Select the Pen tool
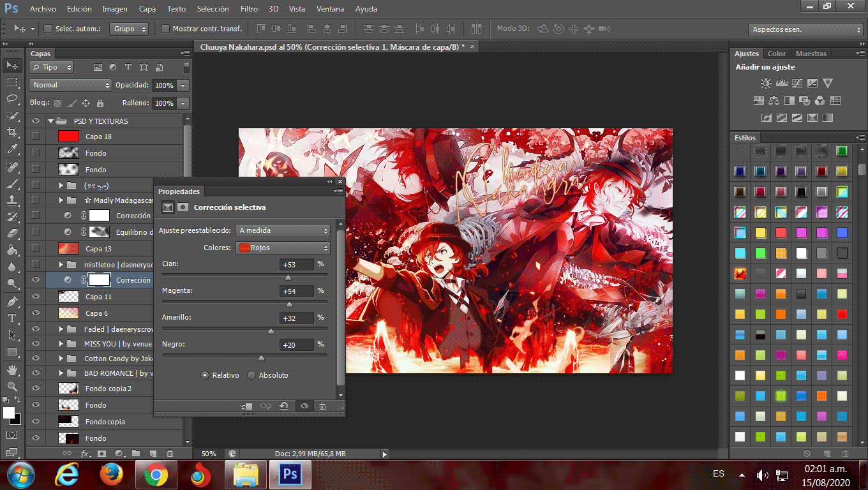Viewport: 868px width, 490px height. coord(12,301)
